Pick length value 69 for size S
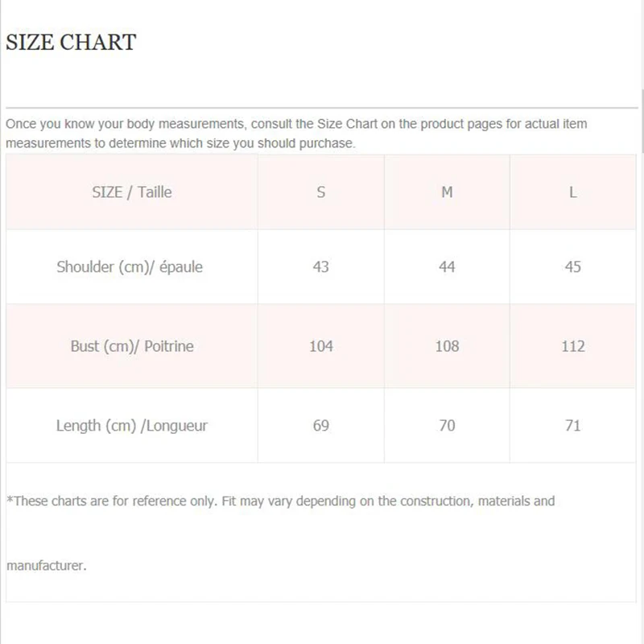The height and width of the screenshot is (644, 644). click(x=321, y=426)
